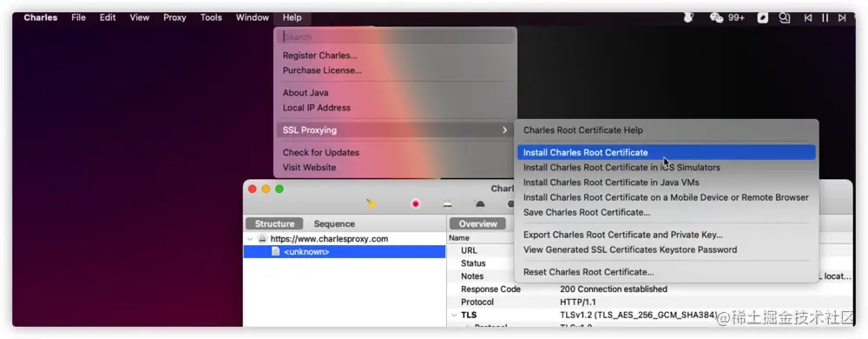Click the document icon beside <unknown>
868x339 pixels.
coord(275,251)
